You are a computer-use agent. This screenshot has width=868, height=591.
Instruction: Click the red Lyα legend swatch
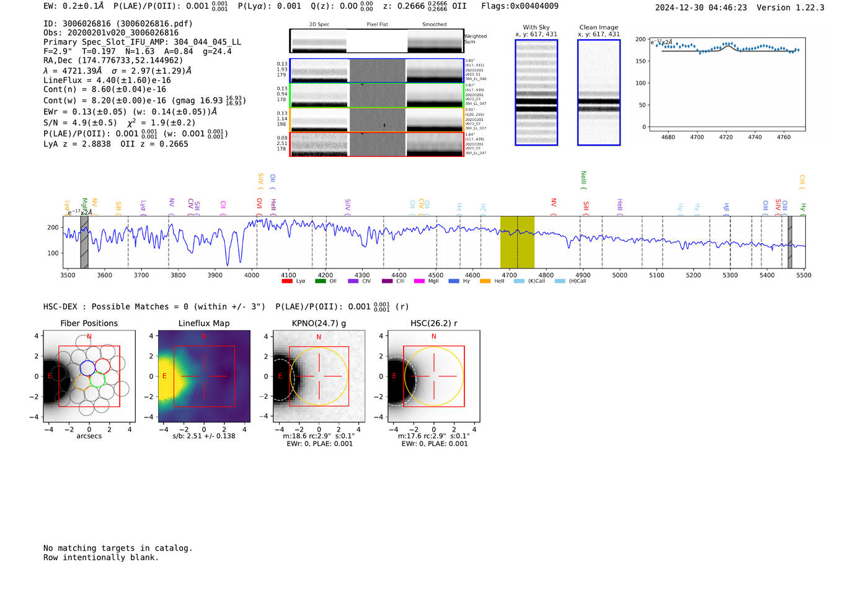(x=287, y=282)
